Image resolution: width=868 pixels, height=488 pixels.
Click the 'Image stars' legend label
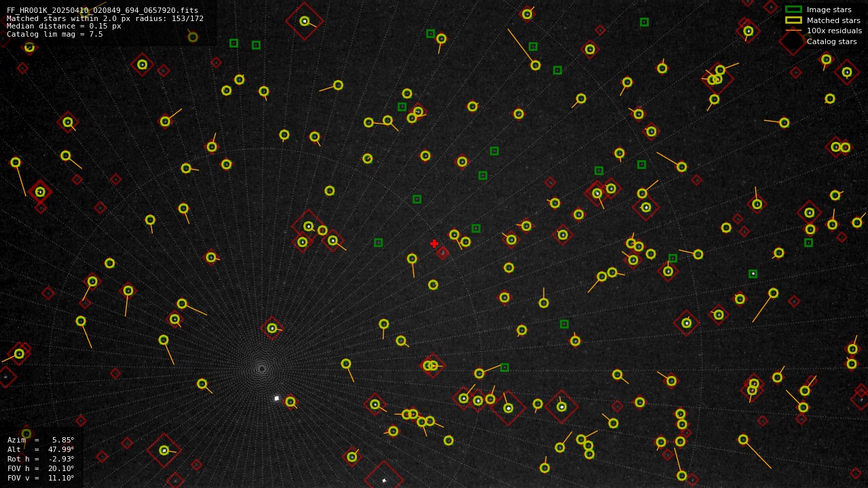(x=829, y=10)
